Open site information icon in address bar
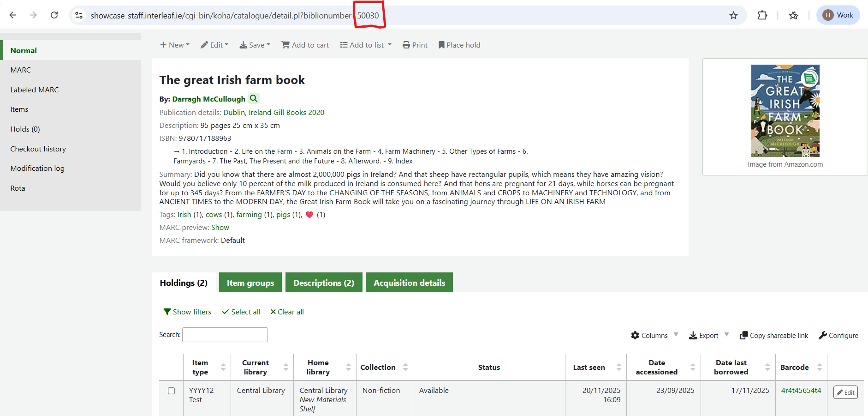Screen dimensions: 868x416 (x=79, y=15)
